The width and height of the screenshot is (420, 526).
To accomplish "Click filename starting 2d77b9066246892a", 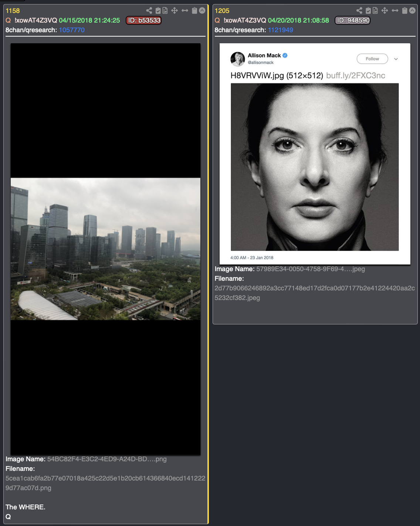I will 315,293.
